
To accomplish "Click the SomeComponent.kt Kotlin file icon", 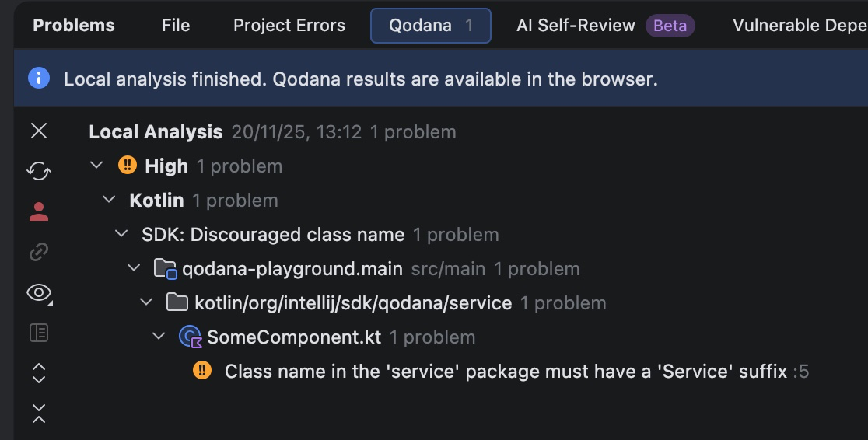I will tap(190, 337).
